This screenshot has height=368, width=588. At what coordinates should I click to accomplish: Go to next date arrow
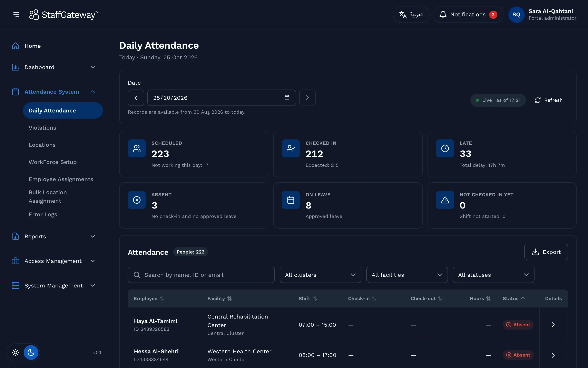point(307,98)
